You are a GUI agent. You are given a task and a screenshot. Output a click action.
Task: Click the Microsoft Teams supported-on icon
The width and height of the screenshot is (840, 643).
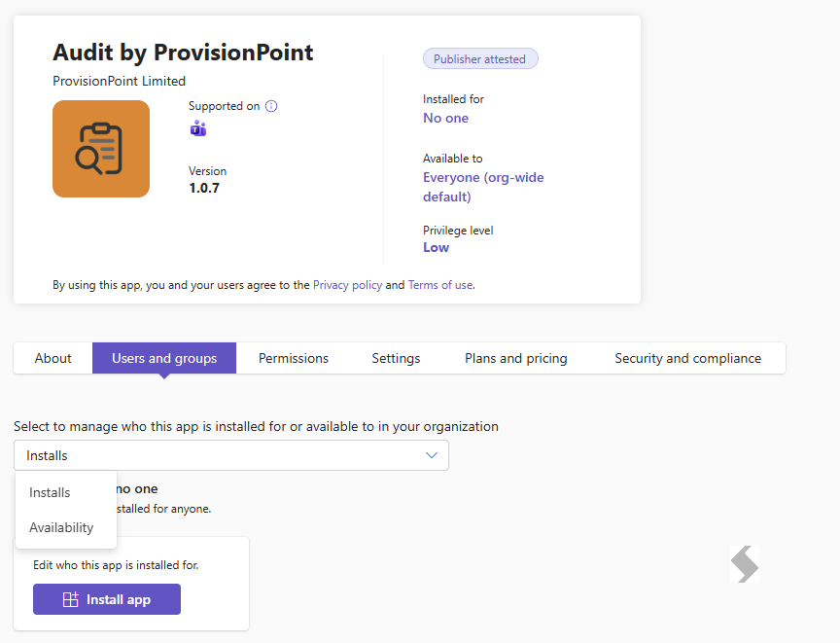tap(198, 128)
